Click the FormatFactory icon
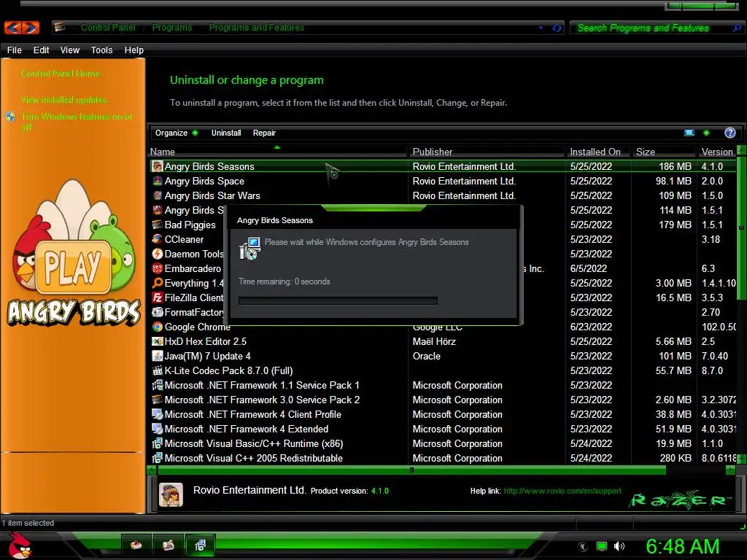Screen dimensions: 747x560 pos(158,312)
